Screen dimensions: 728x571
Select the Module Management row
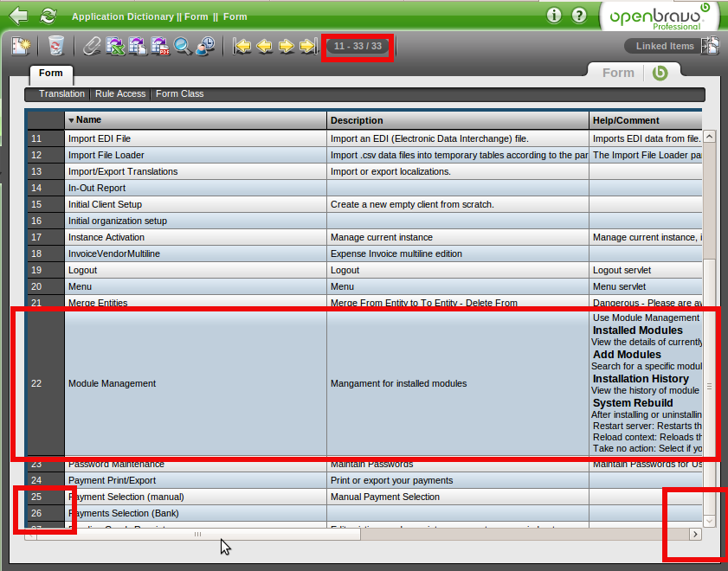[x=112, y=383]
